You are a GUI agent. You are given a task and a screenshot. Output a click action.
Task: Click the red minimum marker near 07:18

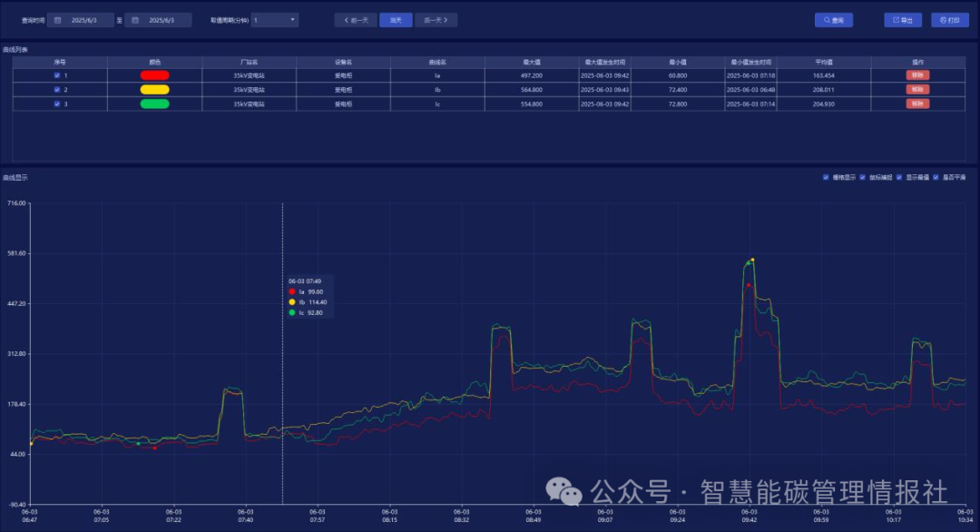click(x=155, y=448)
